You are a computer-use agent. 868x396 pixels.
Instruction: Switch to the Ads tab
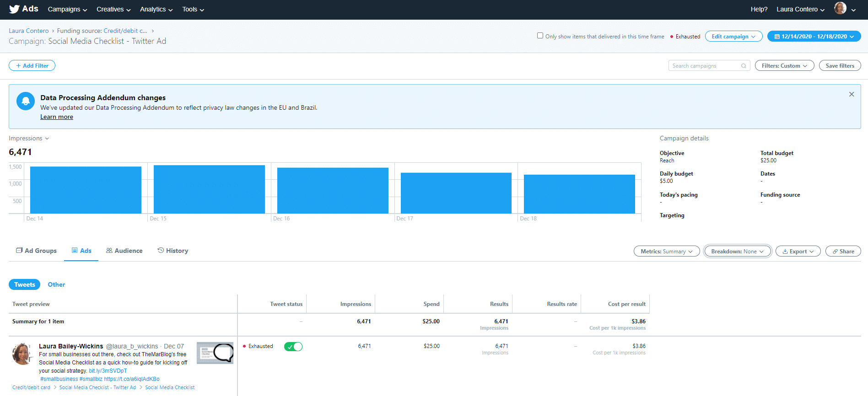tap(81, 251)
